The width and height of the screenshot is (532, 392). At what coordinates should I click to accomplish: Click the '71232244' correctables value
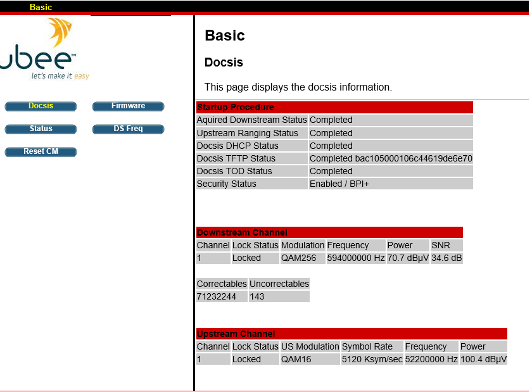(222, 296)
